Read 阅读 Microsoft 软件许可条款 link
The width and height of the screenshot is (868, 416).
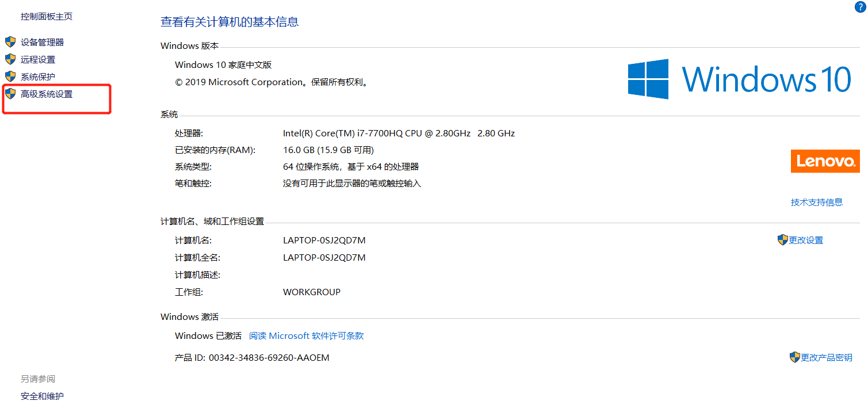tap(306, 335)
